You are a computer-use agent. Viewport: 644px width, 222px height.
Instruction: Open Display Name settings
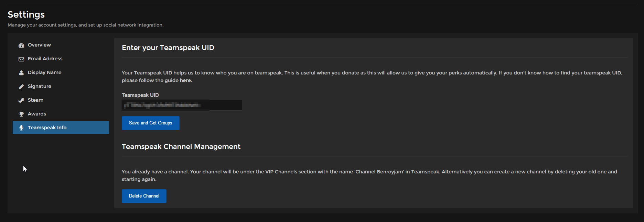(x=44, y=72)
